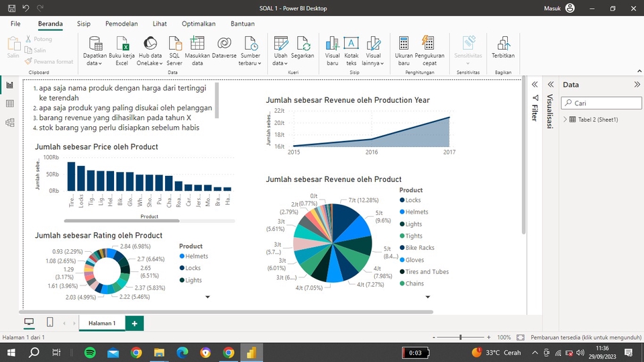Open the Mail app in taskbar
Screen dimensions: 644x362
click(113, 353)
